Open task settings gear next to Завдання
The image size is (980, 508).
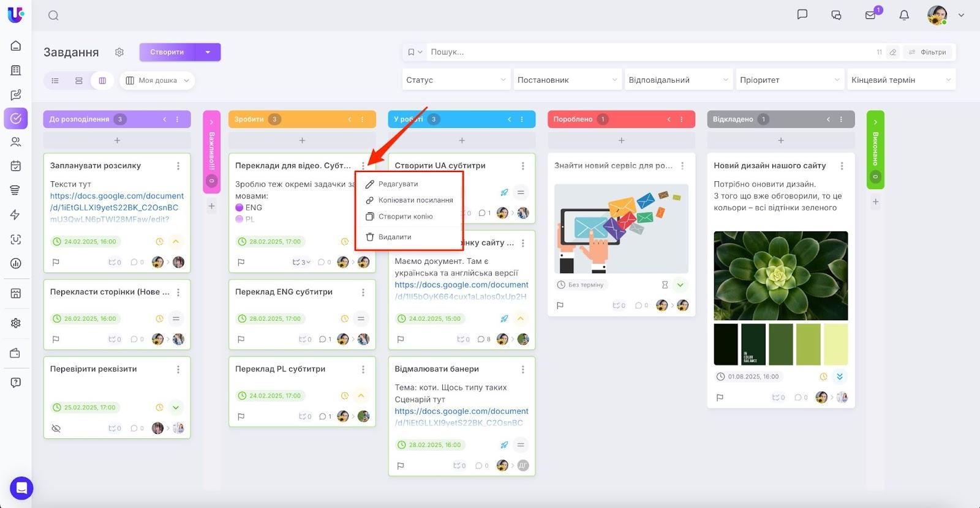pos(119,52)
